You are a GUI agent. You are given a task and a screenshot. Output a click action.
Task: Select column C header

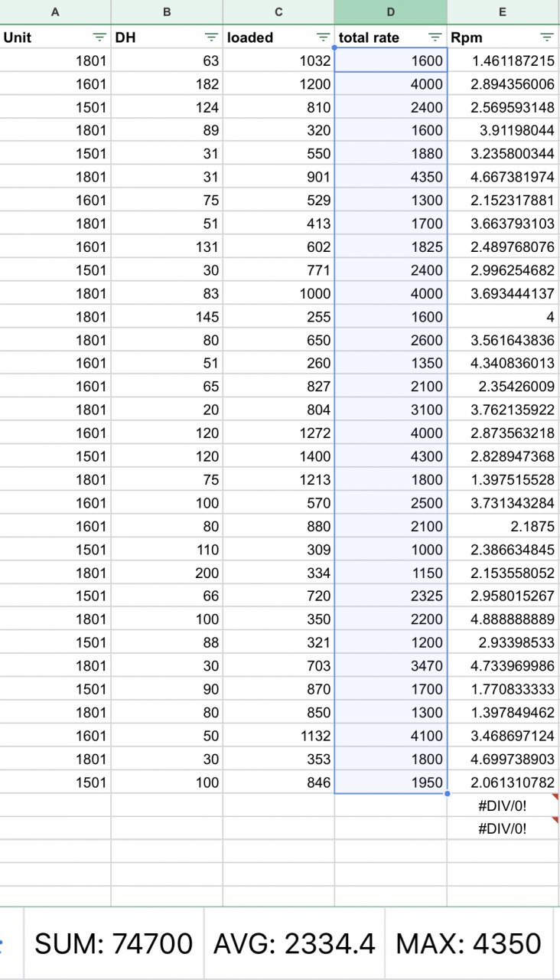(x=278, y=12)
